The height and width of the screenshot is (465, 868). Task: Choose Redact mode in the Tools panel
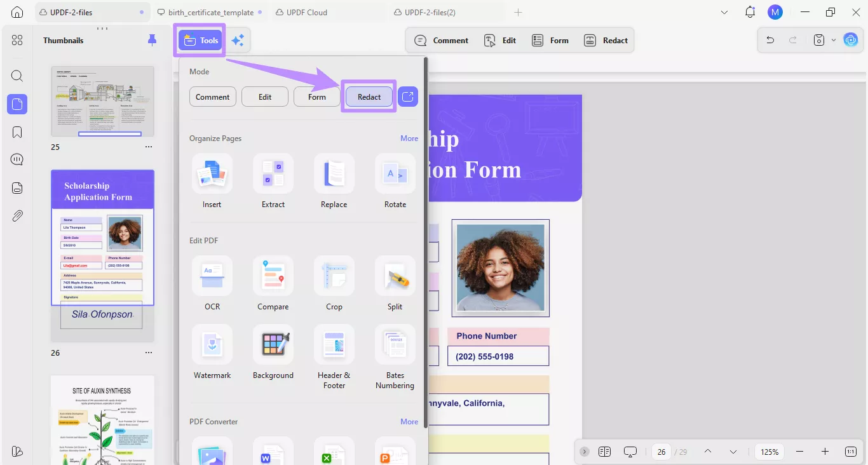pos(369,97)
